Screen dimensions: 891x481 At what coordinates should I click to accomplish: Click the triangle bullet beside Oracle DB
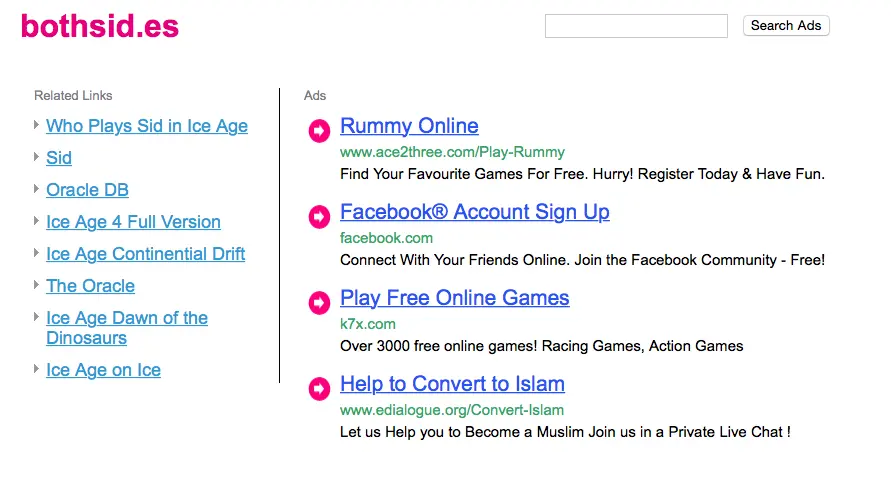coord(37,190)
